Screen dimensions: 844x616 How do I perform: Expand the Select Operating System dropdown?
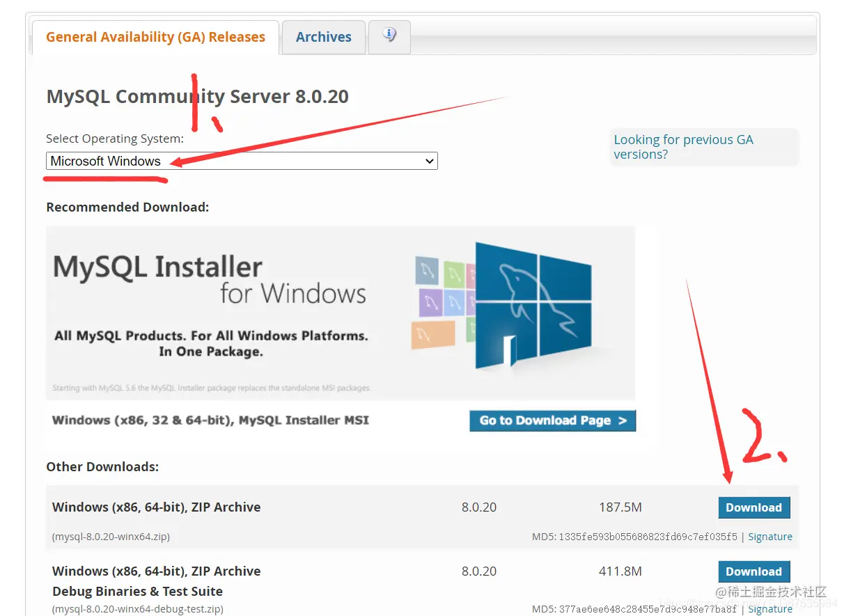(242, 161)
